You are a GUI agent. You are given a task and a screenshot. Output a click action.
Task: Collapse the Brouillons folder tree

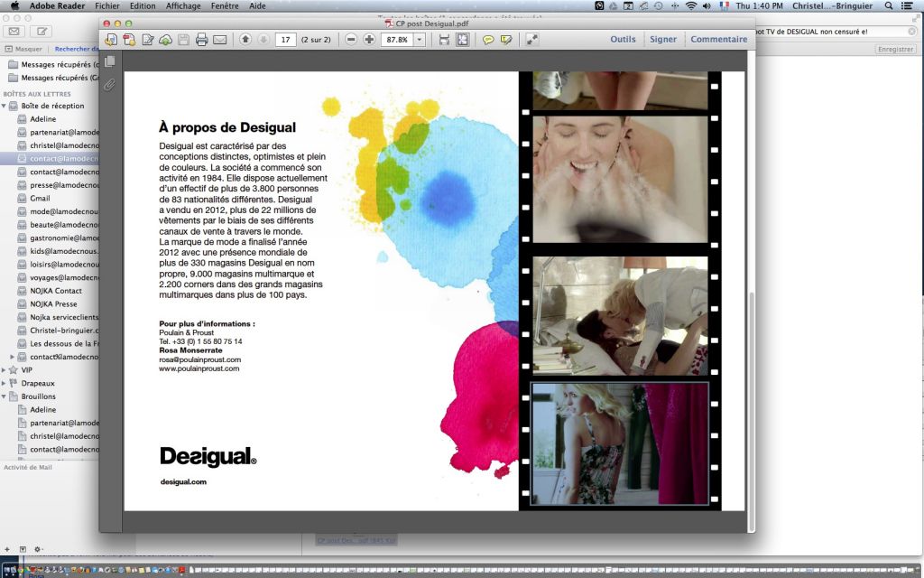click(x=5, y=397)
